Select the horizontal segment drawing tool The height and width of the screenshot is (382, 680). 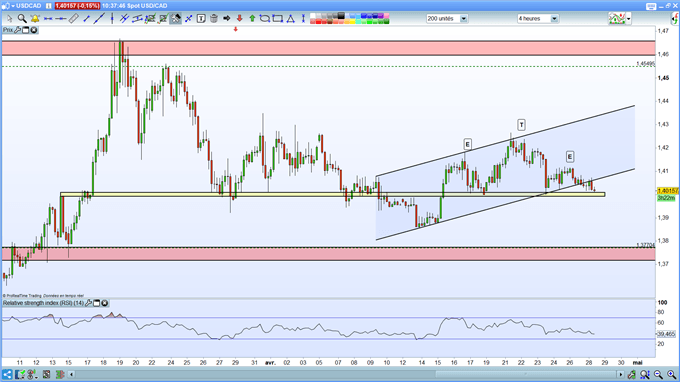[x=48, y=19]
